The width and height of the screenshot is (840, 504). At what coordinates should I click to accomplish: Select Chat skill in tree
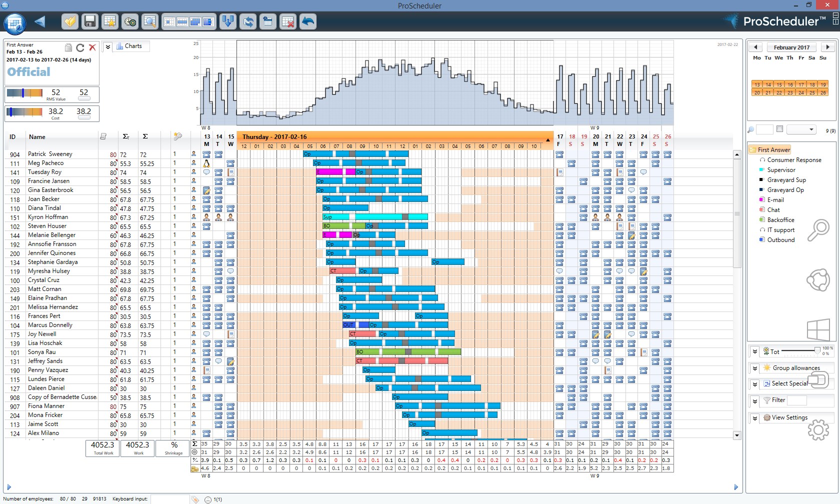click(x=773, y=210)
